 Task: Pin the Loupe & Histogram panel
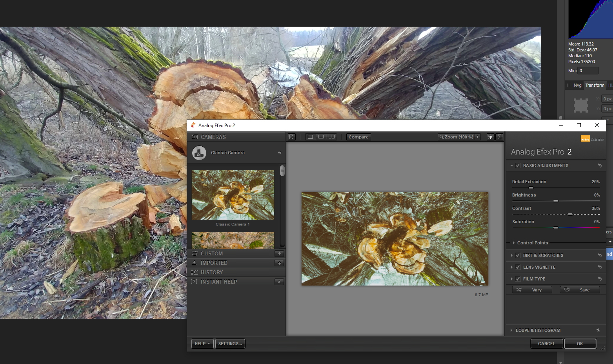[598, 330]
